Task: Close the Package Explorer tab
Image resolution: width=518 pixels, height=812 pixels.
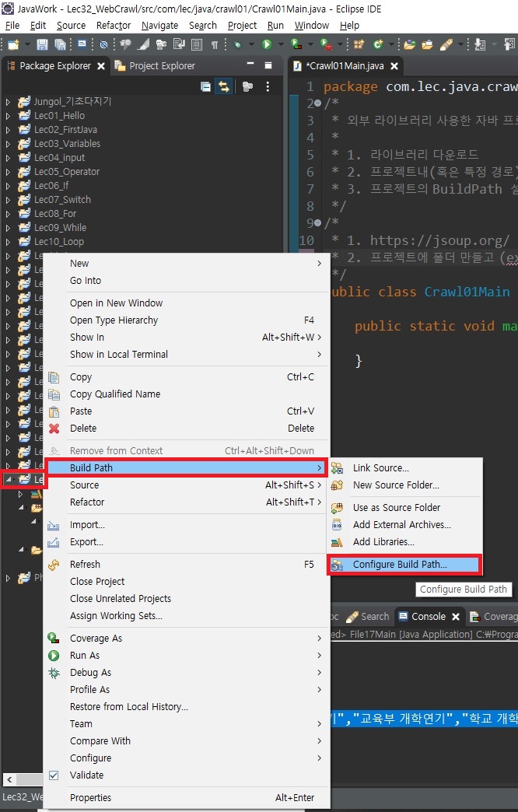Action: tap(101, 66)
